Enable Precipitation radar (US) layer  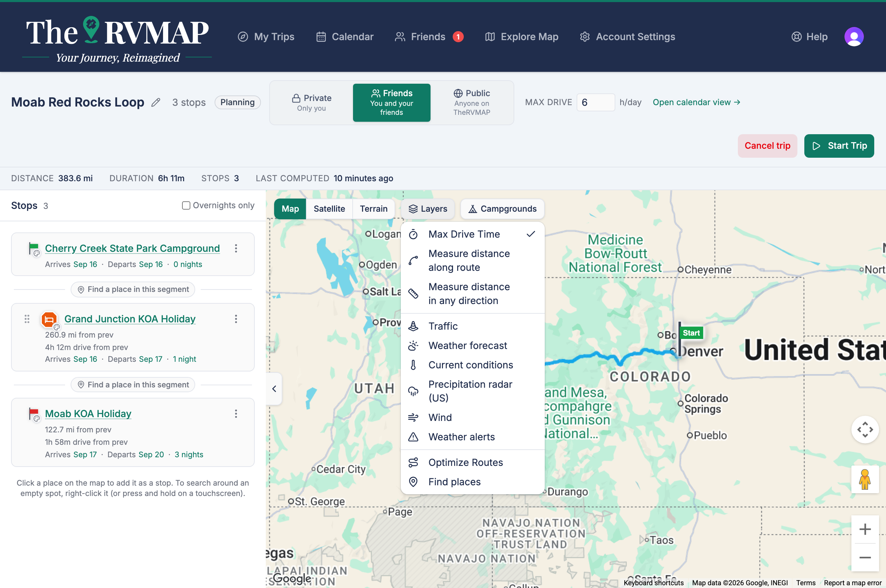tap(472, 391)
